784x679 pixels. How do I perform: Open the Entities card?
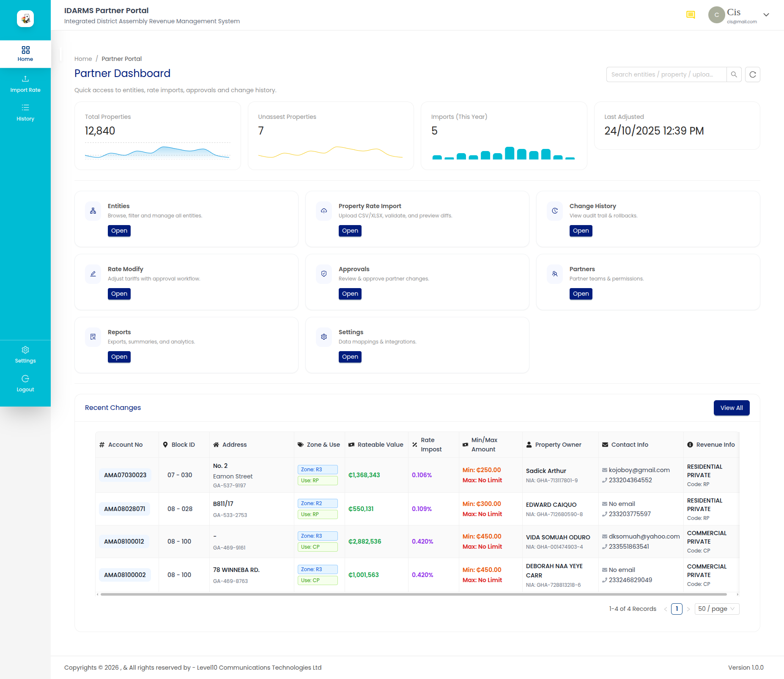point(119,231)
